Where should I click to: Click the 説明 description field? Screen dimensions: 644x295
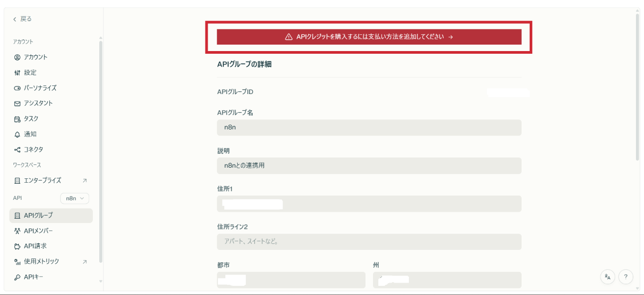click(x=369, y=166)
